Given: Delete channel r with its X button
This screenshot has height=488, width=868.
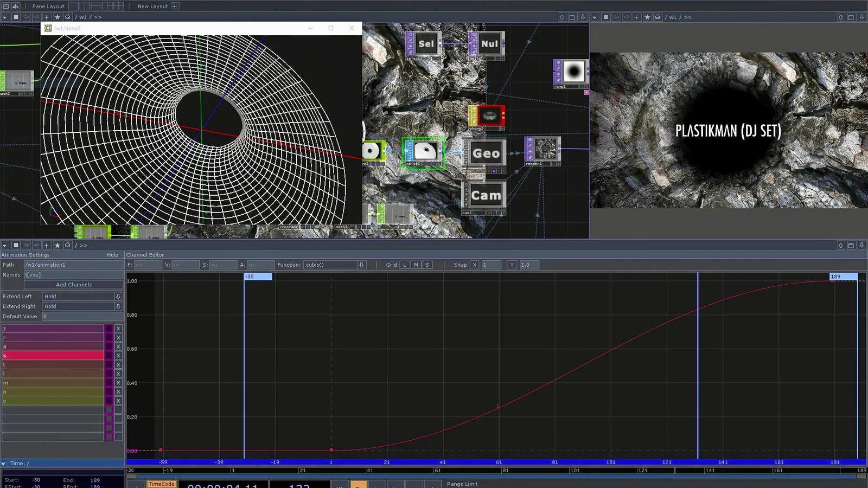Looking at the screenshot, I should 118,337.
